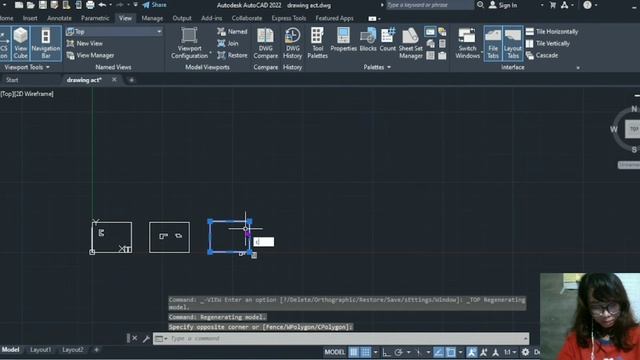
Task: Close the drawing act file tab
Action: click(114, 80)
